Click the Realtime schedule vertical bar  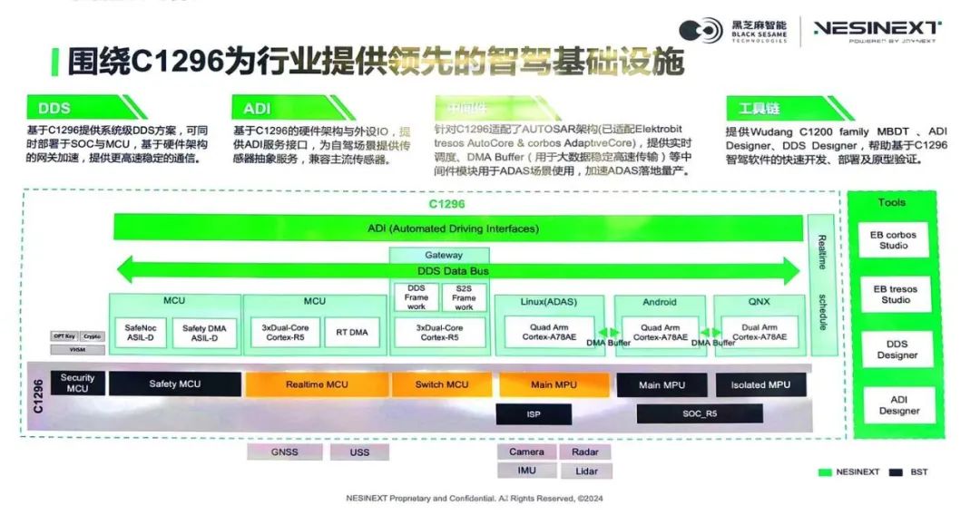(822, 285)
